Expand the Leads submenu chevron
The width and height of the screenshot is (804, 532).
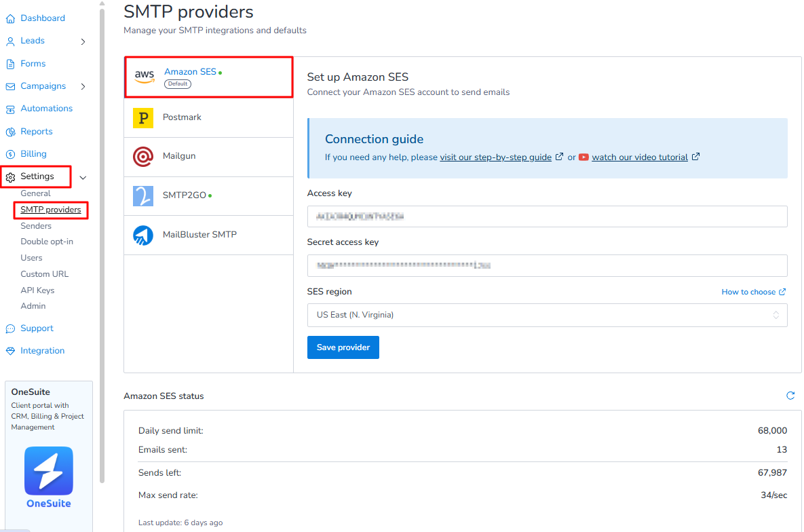(83, 41)
